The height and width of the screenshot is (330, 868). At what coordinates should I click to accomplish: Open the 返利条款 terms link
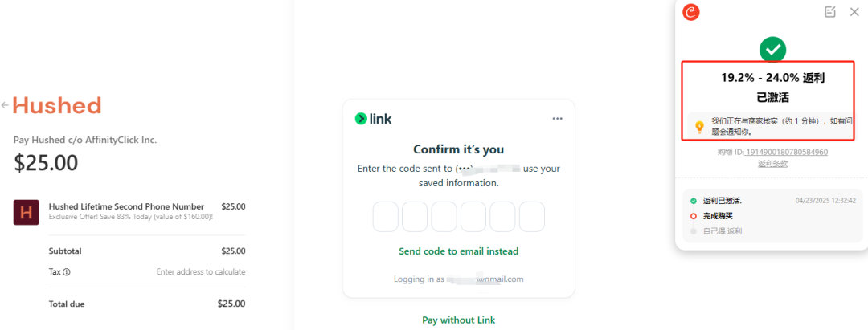773,164
